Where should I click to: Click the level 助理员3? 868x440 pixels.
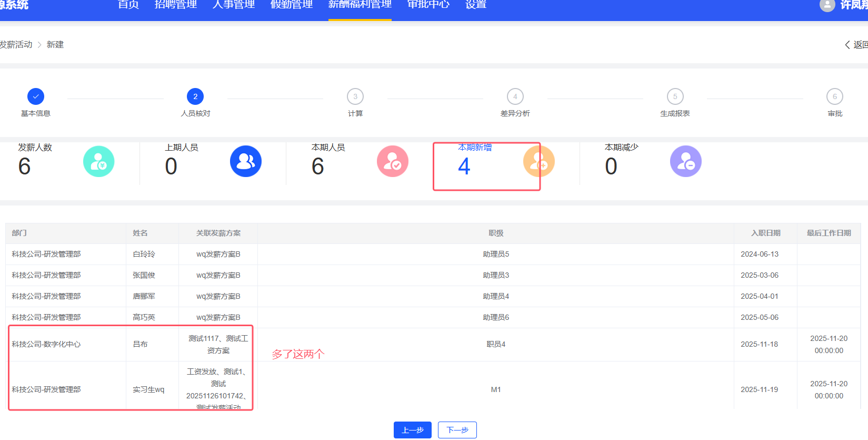tap(496, 275)
